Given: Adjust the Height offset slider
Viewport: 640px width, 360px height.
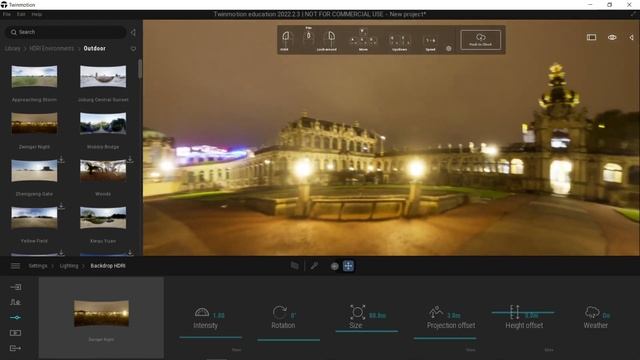Looking at the screenshot, I should pos(523,313).
